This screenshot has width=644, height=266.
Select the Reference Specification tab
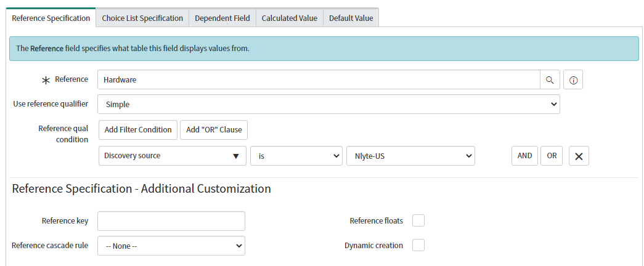point(51,18)
